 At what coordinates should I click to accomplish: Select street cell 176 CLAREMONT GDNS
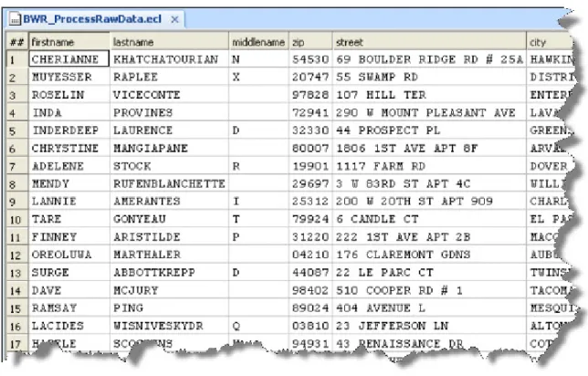tap(430, 255)
